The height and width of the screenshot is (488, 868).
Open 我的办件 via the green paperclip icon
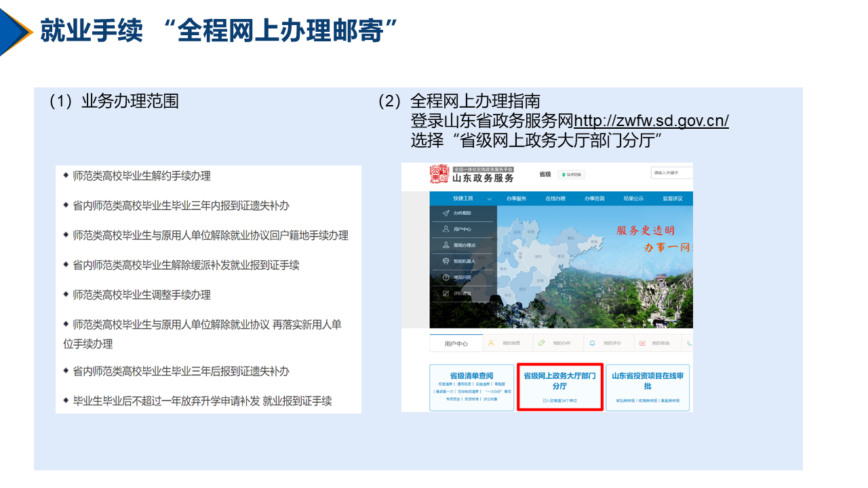click(x=542, y=342)
